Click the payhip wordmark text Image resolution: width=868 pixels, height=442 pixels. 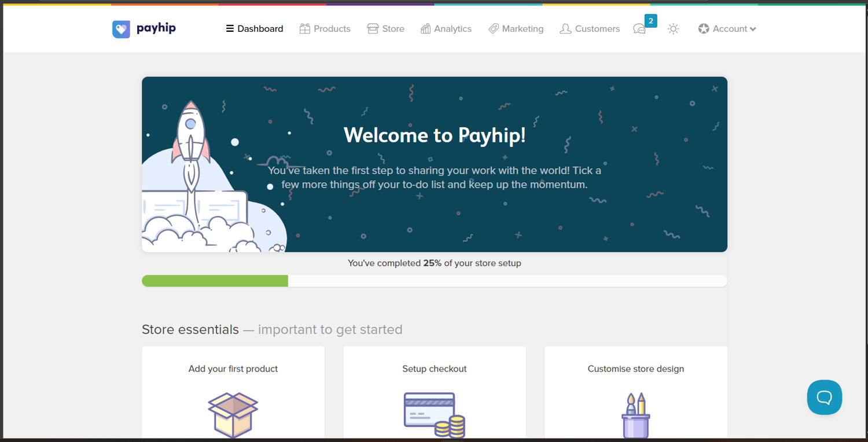coord(156,28)
